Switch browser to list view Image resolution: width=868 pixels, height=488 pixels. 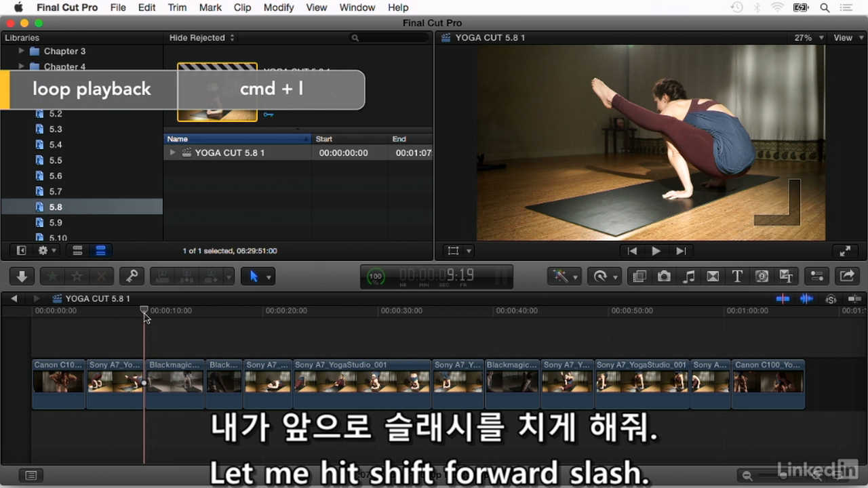100,250
